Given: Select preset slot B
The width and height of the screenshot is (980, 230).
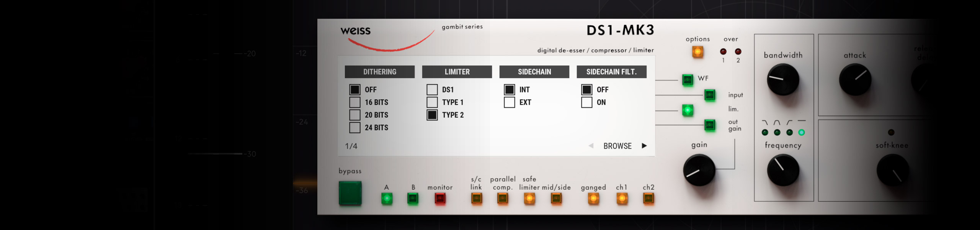Looking at the screenshot, I should [413, 199].
